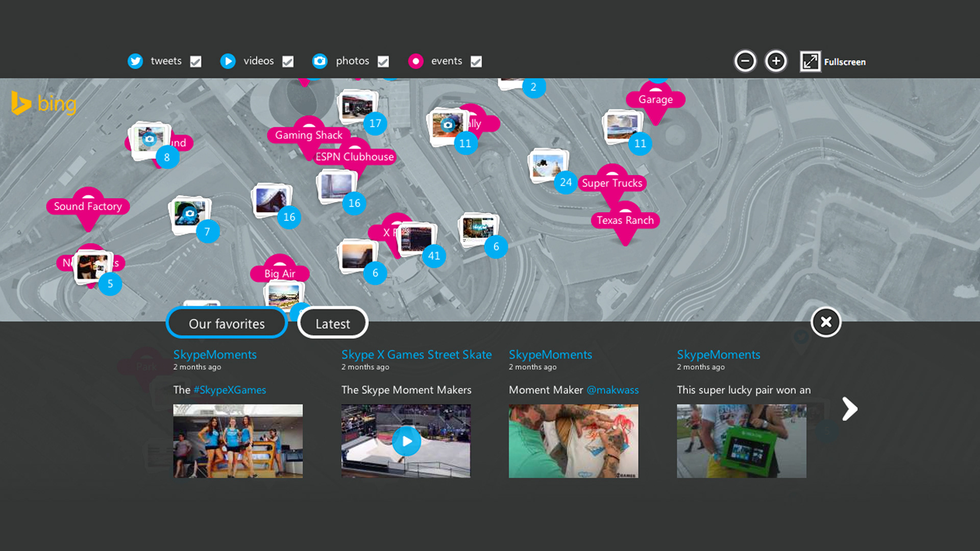
Task: Play the Street Skate video
Action: pos(406,441)
